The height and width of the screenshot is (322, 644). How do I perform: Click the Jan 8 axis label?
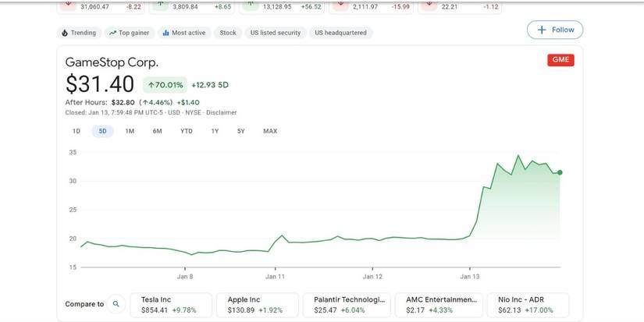tap(185, 277)
